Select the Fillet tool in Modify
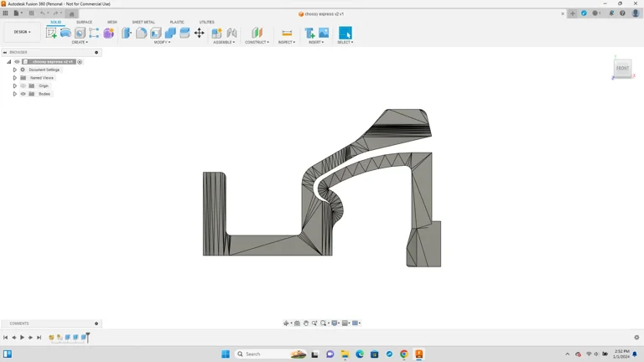644x362 pixels. [x=141, y=33]
